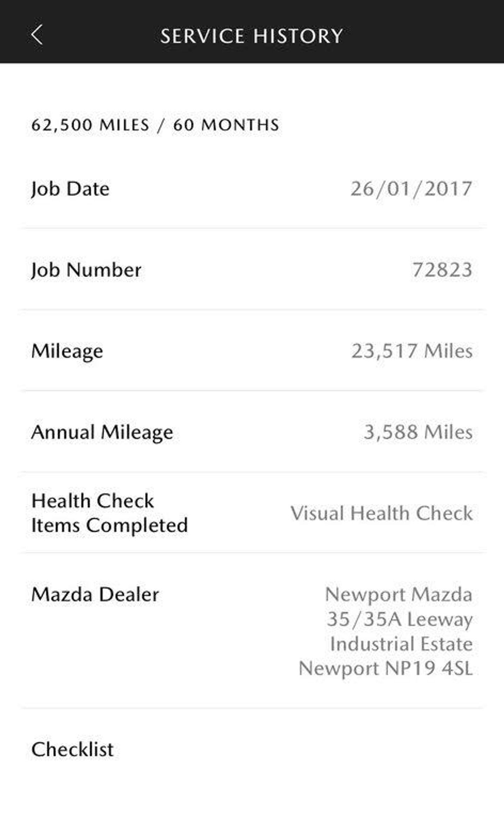Select the Annual Mileage label
This screenshot has width=504, height=820.
[102, 432]
